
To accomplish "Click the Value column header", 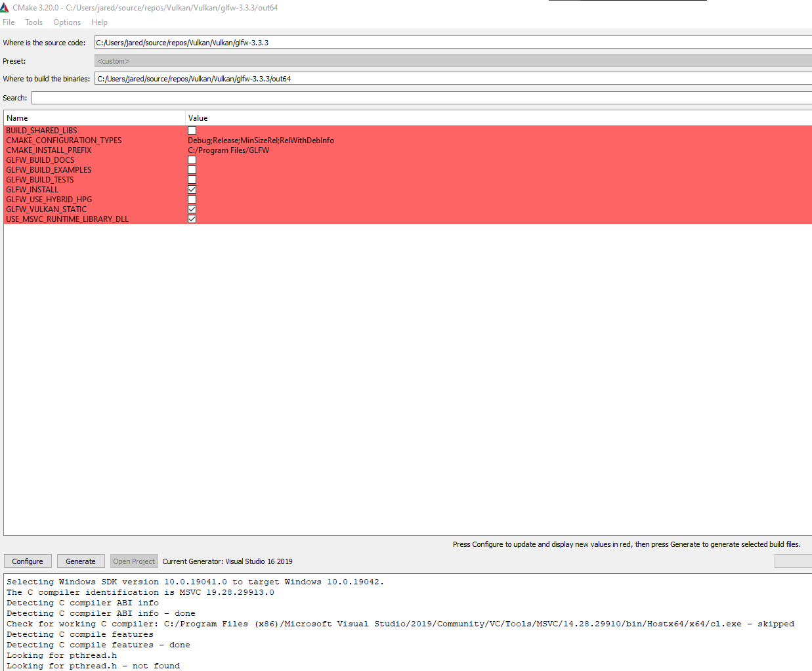I will coord(499,118).
